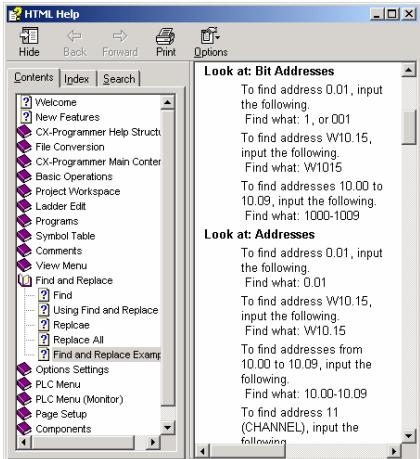Click the contents tree scroll-left arrow
The height and width of the screenshot is (459, 420).
click(24, 442)
